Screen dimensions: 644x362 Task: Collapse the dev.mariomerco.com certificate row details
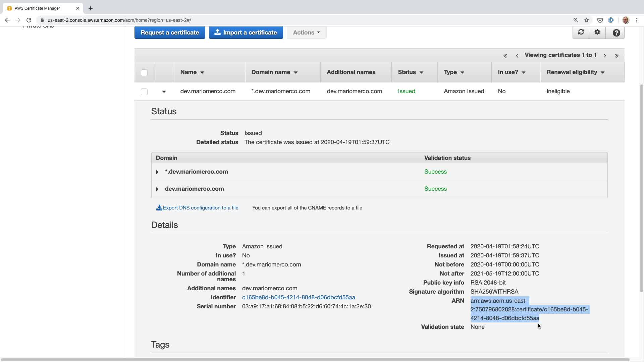(164, 92)
